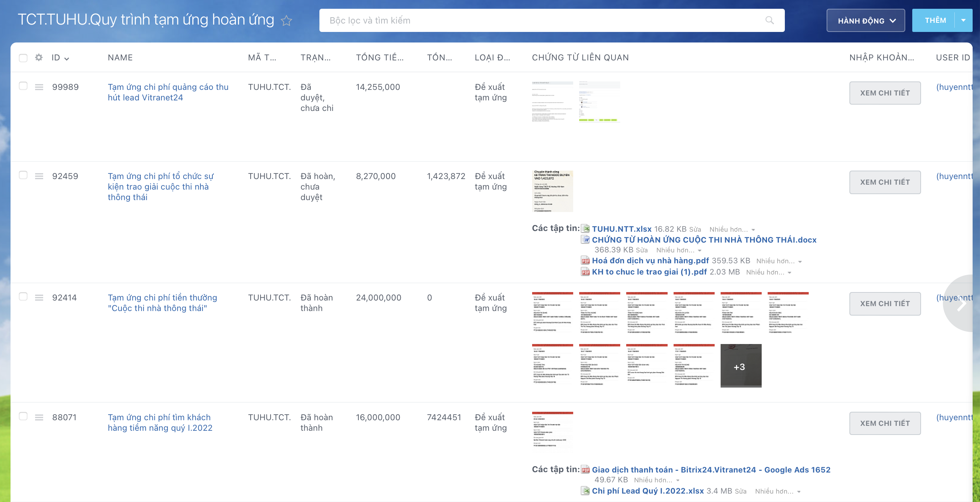Star the TCT.TUHU list as favorite

[x=286, y=20]
